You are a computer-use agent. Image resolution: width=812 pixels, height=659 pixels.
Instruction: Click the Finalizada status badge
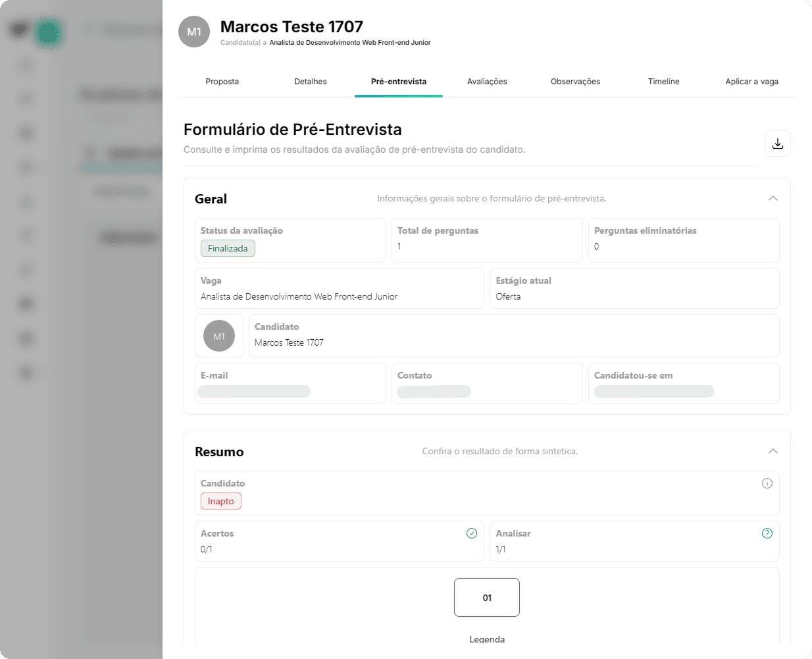point(228,248)
